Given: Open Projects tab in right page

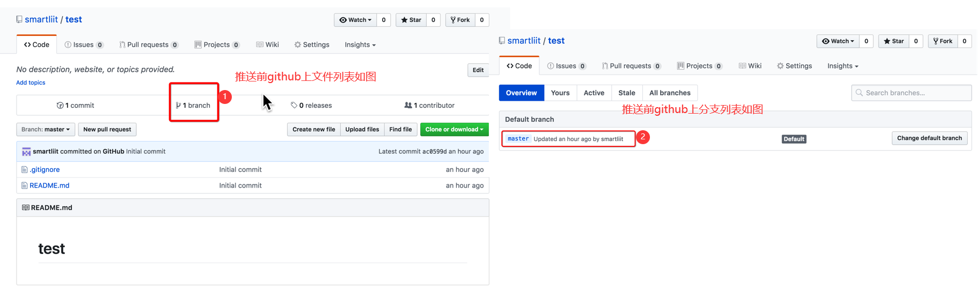Looking at the screenshot, I should 699,66.
